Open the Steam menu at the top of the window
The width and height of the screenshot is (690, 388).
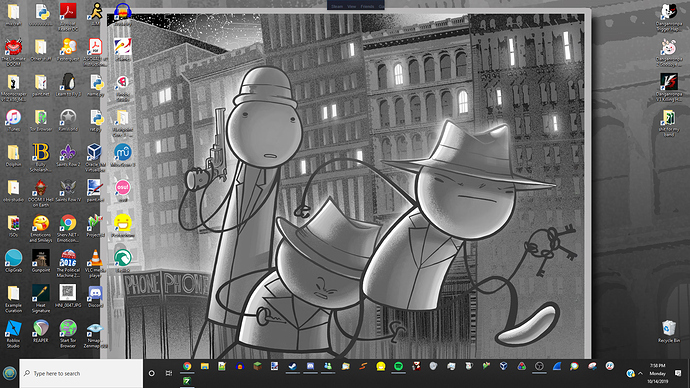point(337,6)
